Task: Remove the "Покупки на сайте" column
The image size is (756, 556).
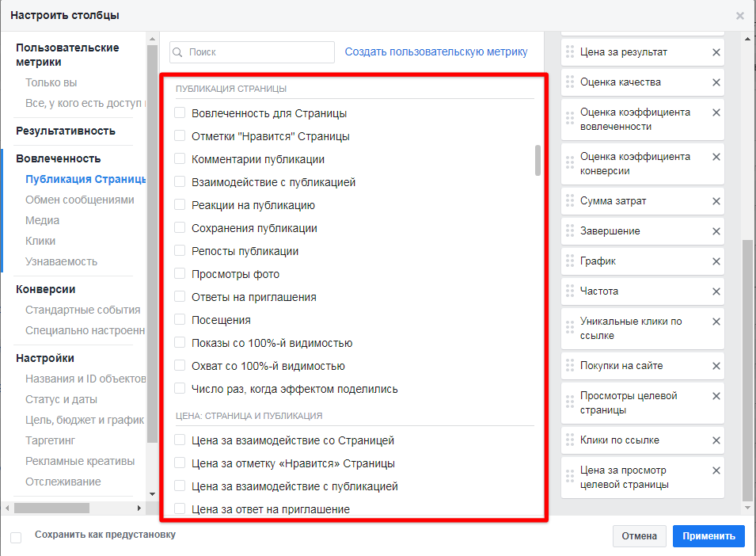Action: pos(716,366)
